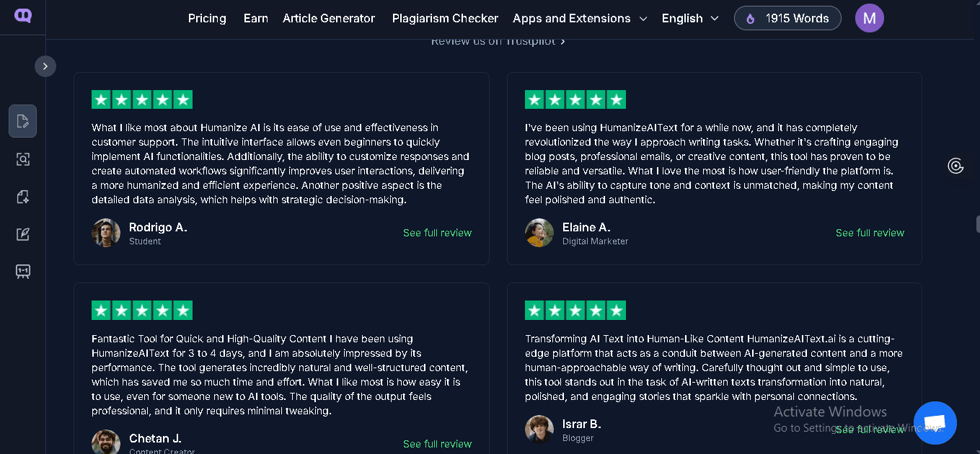980x454 pixels.
Task: Select Earn in the navigation bar
Action: 256,18
